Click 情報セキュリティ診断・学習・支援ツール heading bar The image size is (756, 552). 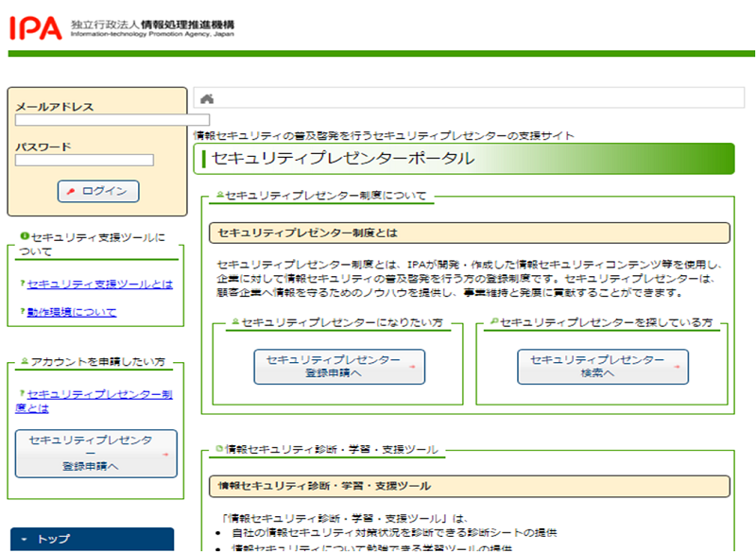click(469, 486)
